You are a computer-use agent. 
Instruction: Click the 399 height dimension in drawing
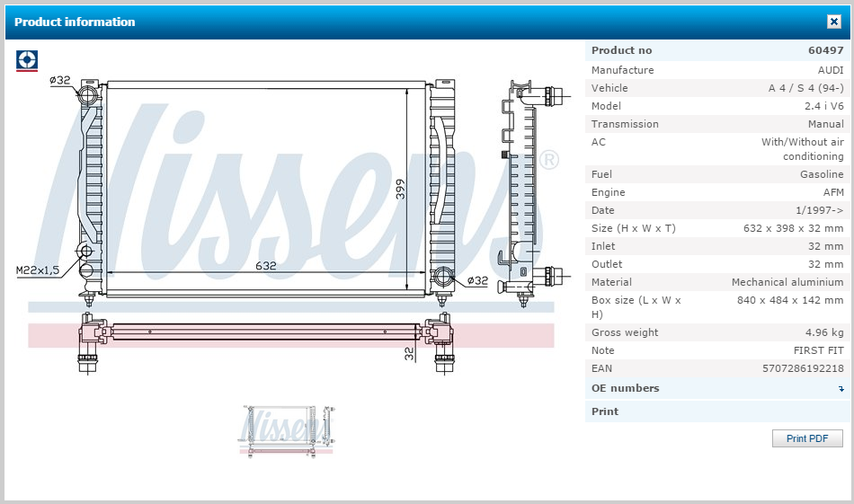point(400,189)
